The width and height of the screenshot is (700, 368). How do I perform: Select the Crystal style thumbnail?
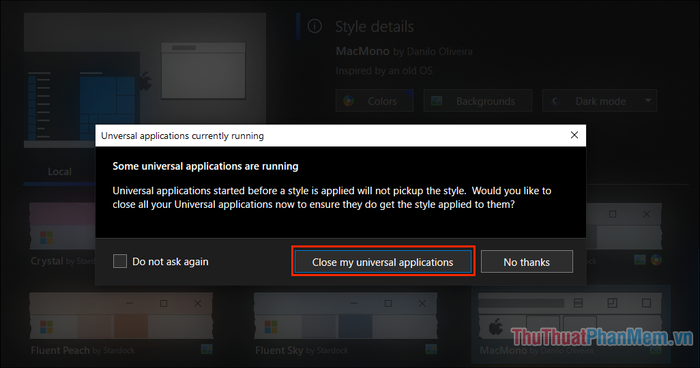point(62,226)
